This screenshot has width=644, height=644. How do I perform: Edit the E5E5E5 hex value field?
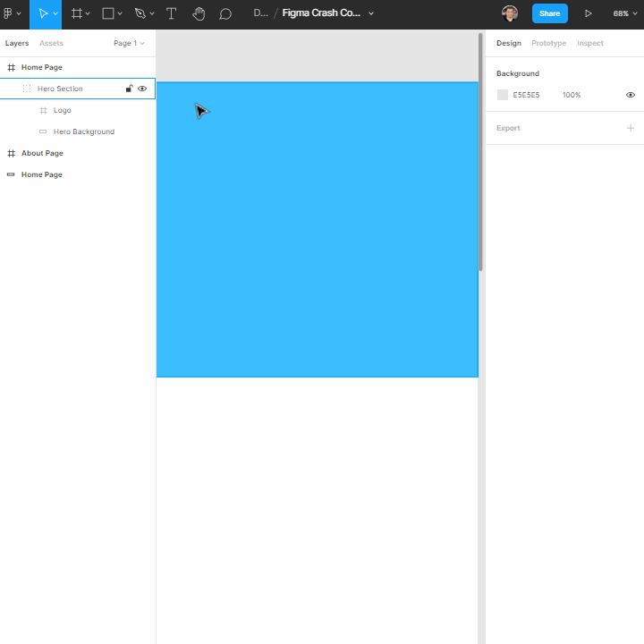coord(526,95)
